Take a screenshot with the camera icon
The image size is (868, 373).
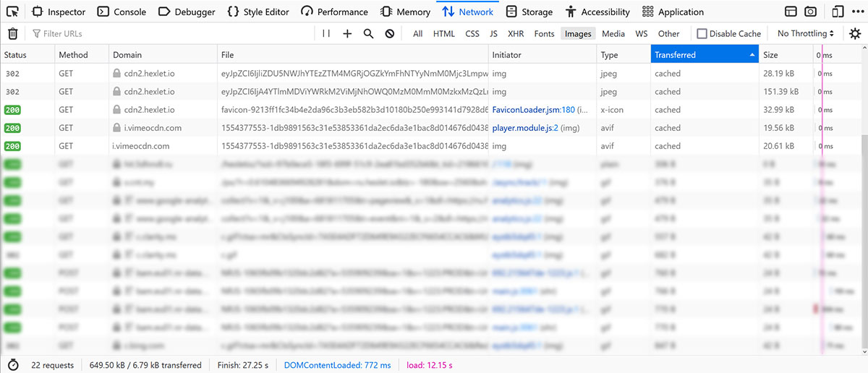[812, 12]
